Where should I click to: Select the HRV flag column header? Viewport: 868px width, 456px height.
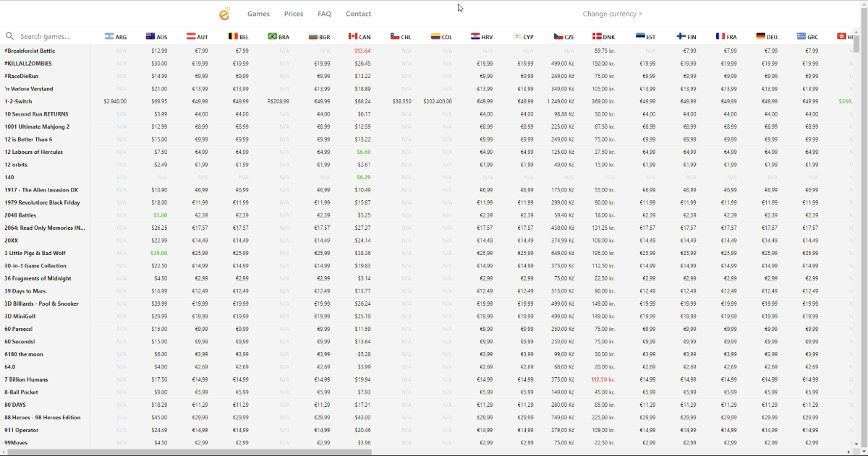(482, 37)
